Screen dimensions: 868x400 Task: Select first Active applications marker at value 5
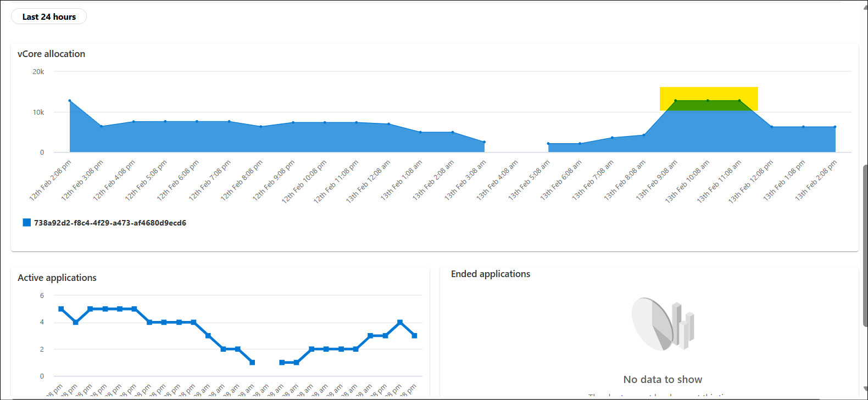tap(61, 309)
